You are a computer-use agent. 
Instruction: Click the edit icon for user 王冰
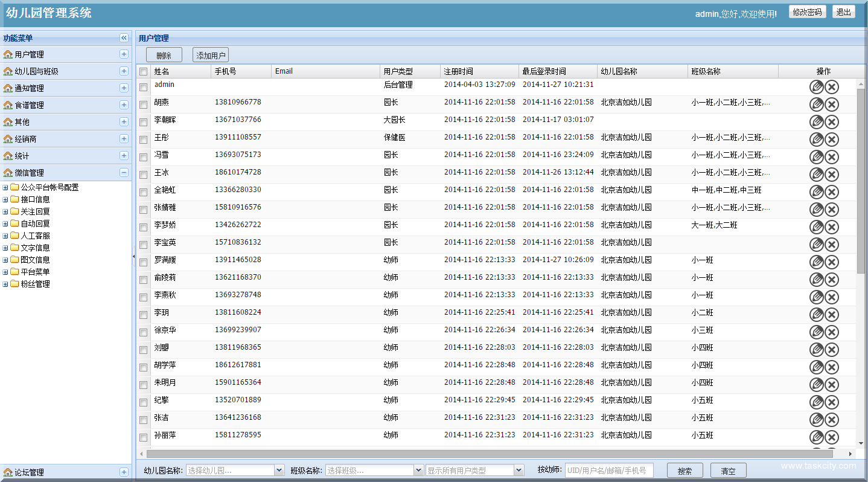816,175
